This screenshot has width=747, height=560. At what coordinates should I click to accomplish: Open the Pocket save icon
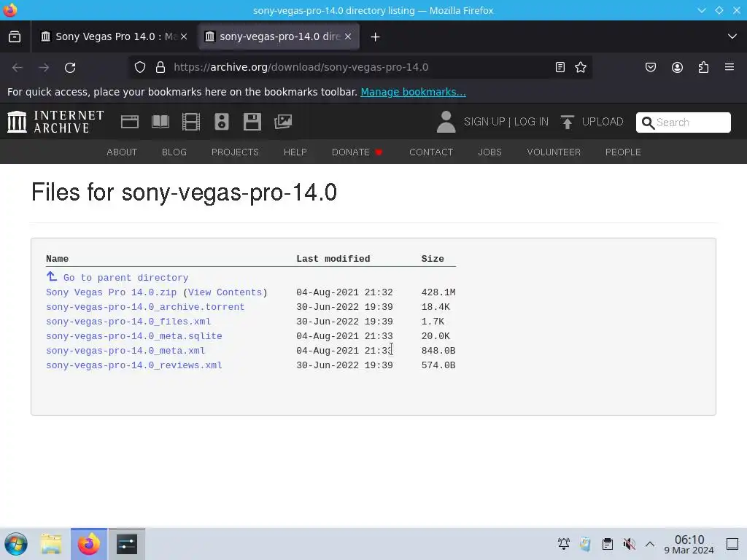point(650,67)
